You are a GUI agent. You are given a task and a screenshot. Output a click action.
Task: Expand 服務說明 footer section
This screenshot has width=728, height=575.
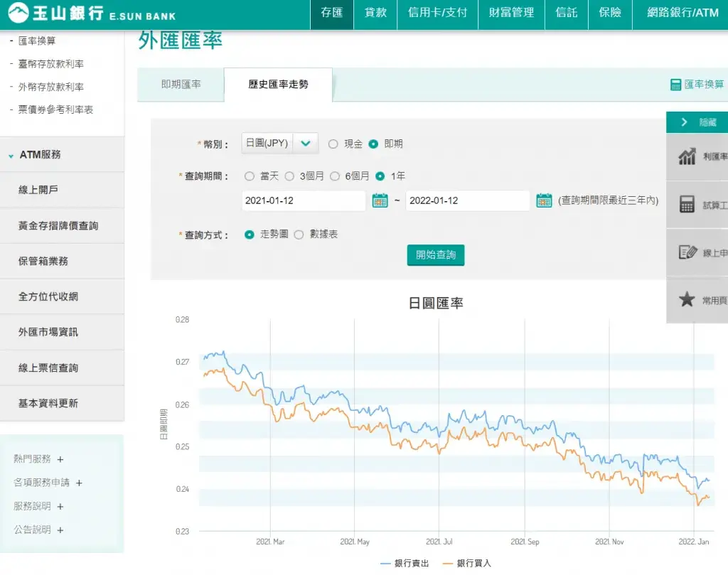pos(60,507)
